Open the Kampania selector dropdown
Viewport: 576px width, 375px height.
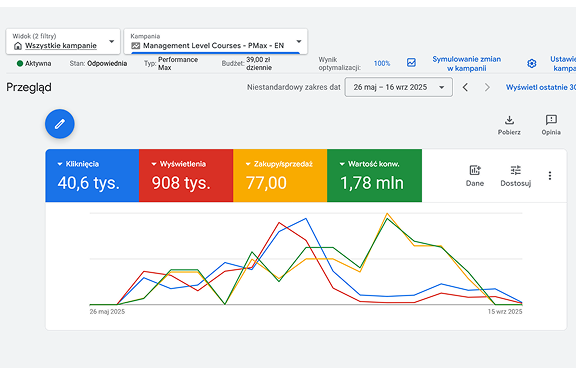tap(216, 41)
